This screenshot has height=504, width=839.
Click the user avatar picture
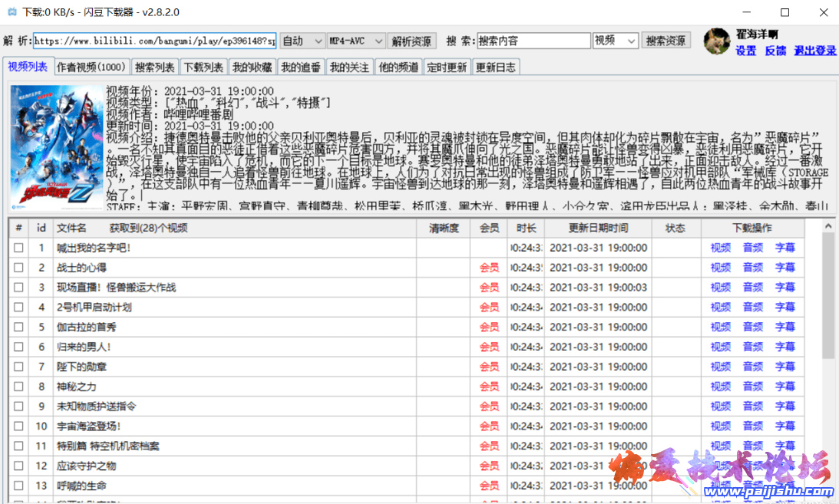click(716, 42)
